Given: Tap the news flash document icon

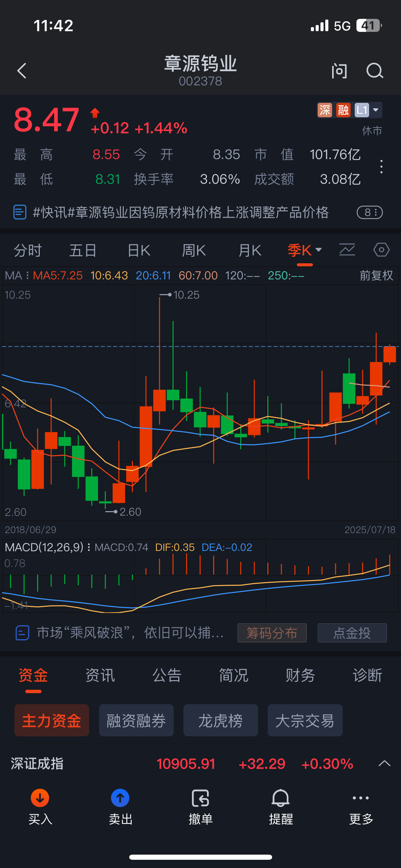Looking at the screenshot, I should point(20,212).
